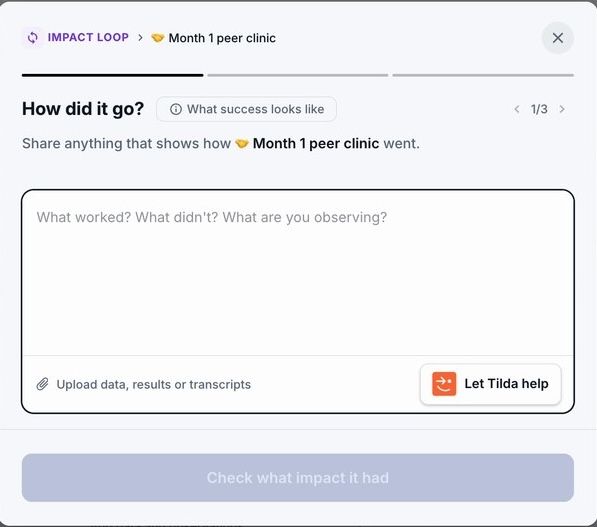
Task: Go to next step arrow
Action: tap(562, 109)
